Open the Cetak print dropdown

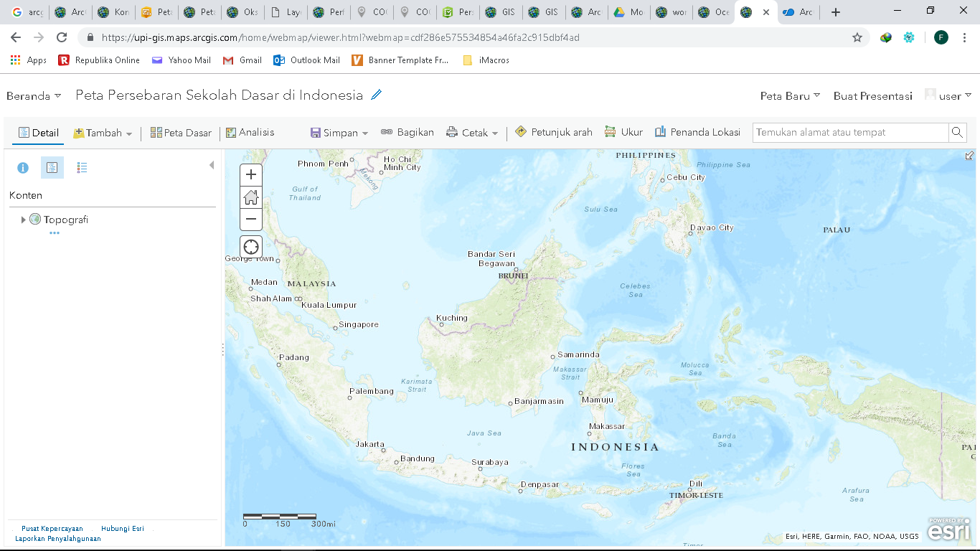click(x=472, y=133)
